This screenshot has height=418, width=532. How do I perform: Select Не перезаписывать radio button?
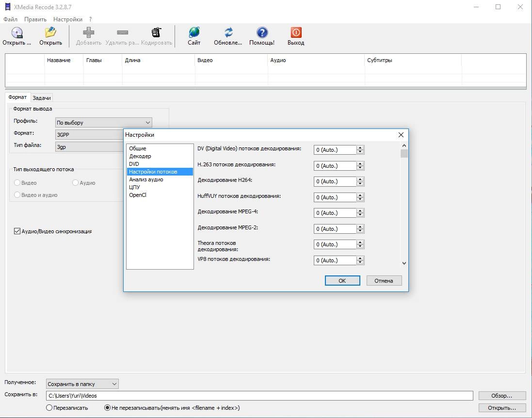point(107,407)
